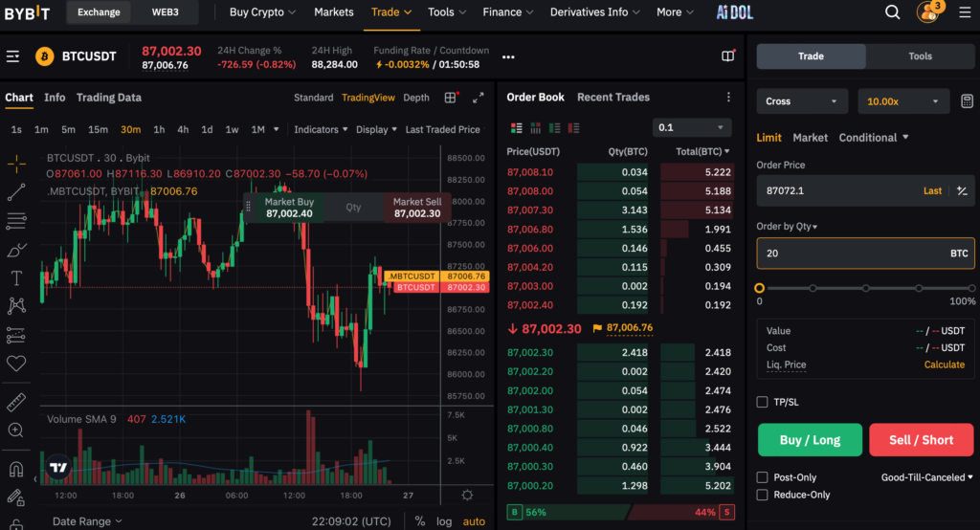Switch to the Tools tab

pyautogui.click(x=920, y=56)
